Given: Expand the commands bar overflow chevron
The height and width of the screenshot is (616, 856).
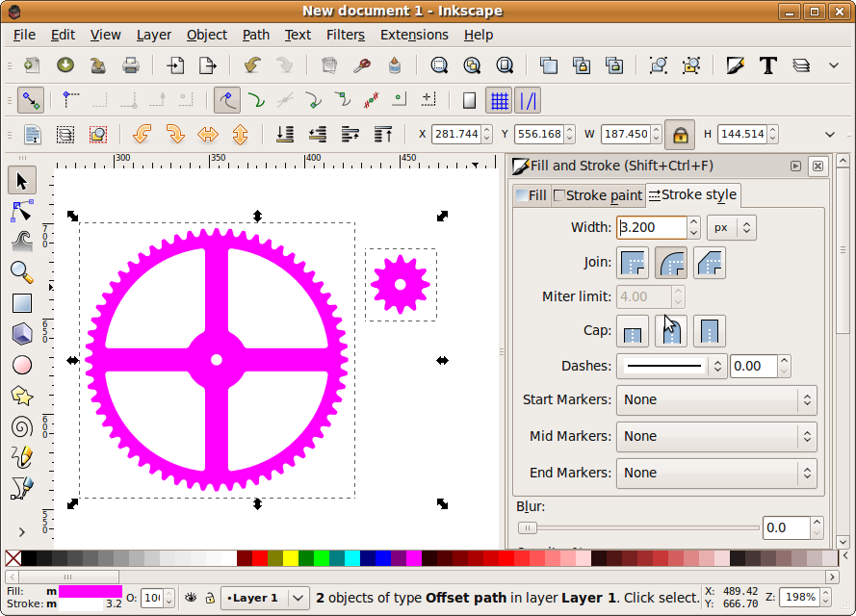Looking at the screenshot, I should click(x=834, y=65).
